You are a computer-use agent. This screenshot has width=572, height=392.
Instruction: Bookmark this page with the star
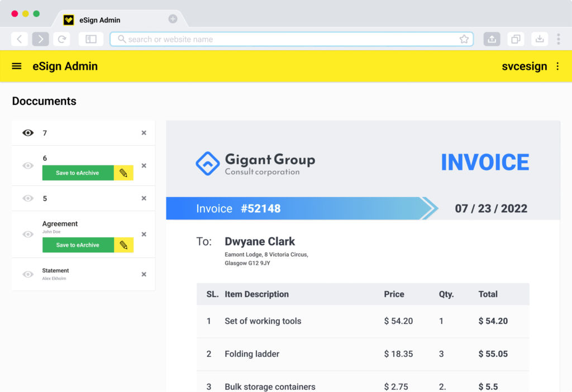[x=464, y=39]
